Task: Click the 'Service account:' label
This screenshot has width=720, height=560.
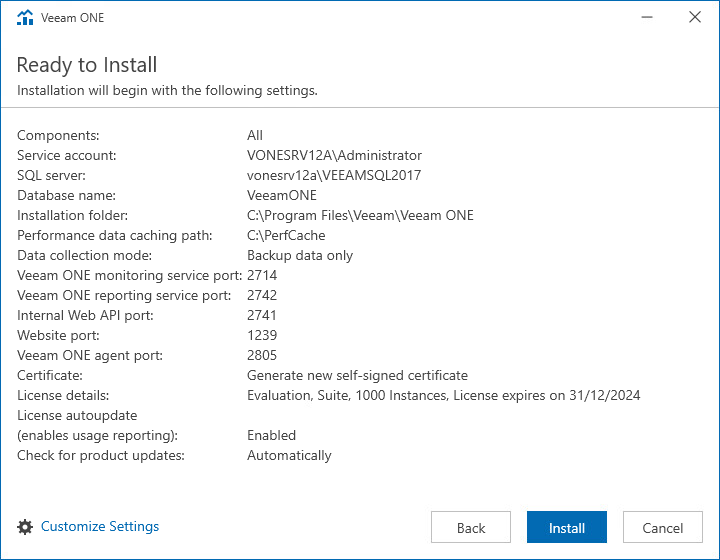Action: click(x=67, y=156)
